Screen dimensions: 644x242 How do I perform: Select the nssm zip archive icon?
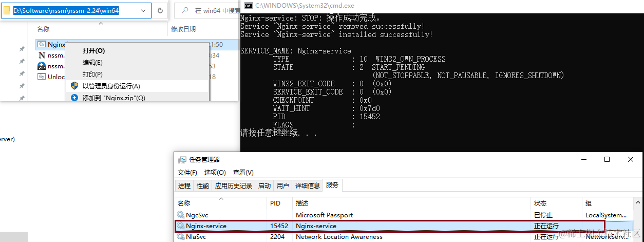click(42, 66)
